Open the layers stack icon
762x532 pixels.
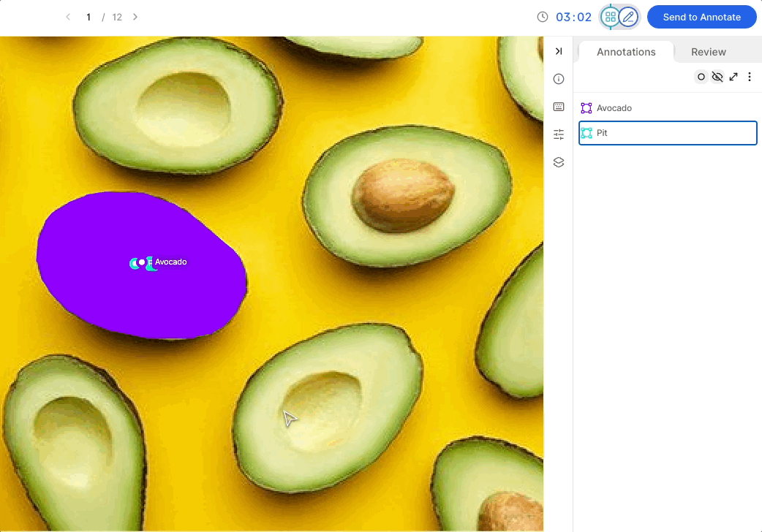(x=559, y=162)
